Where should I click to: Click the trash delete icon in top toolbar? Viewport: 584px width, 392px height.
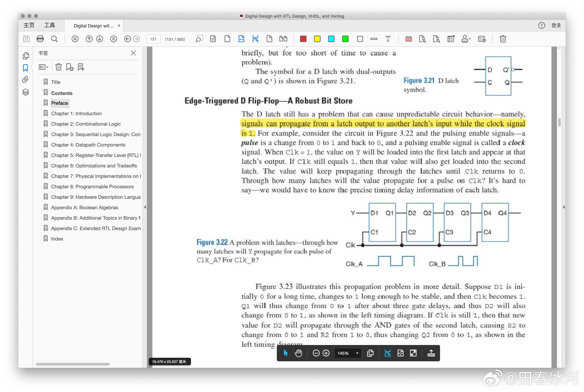pyautogui.click(x=503, y=39)
